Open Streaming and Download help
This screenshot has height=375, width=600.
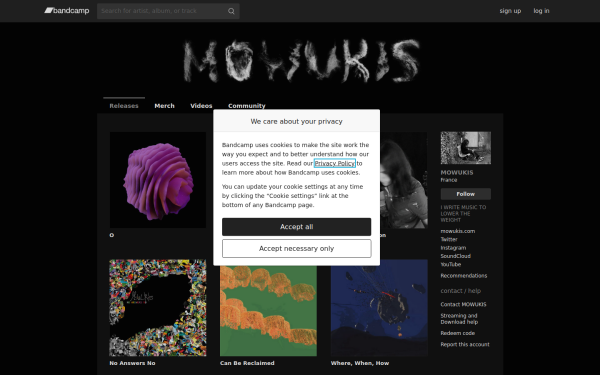point(459,319)
